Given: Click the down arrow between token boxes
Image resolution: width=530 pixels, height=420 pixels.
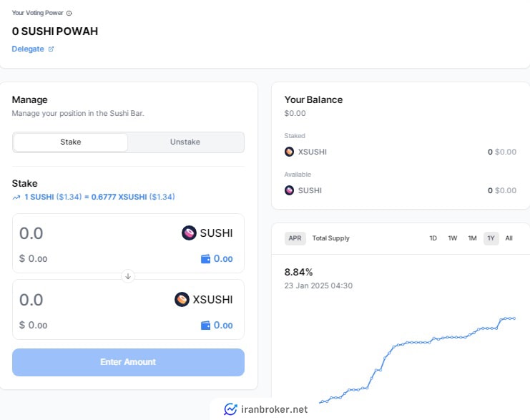Looking at the screenshot, I should 128,276.
